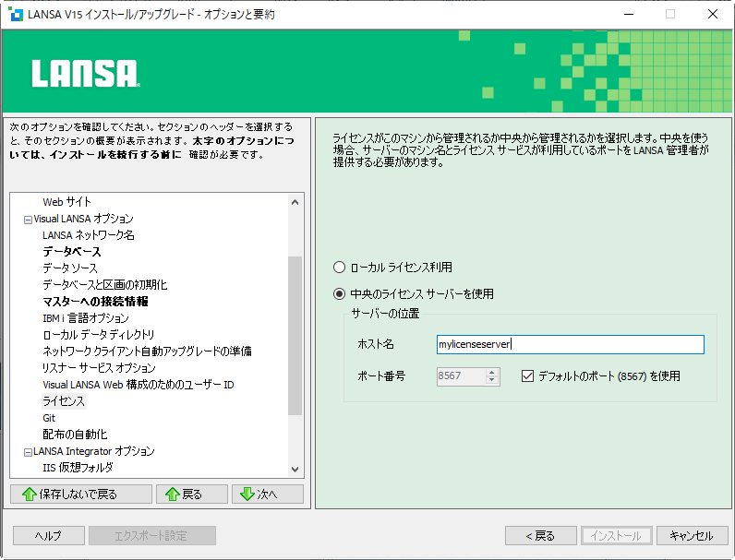Click green up arrow on 保存しないで戻る
The width and height of the screenshot is (735, 560).
pos(29,494)
